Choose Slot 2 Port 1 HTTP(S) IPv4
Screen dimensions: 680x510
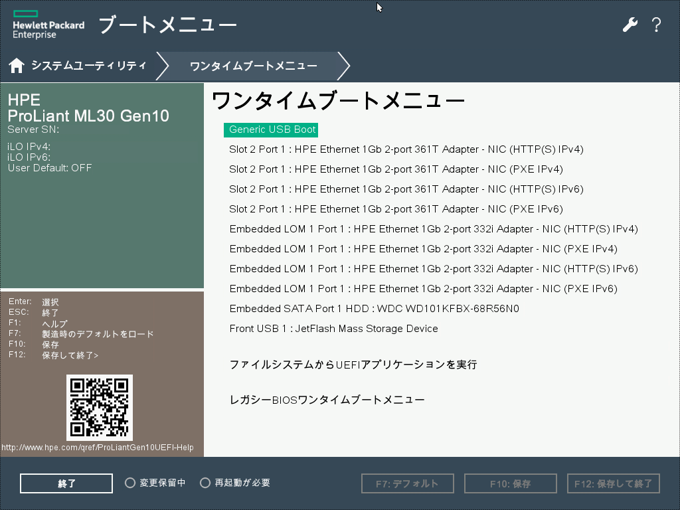click(406, 149)
